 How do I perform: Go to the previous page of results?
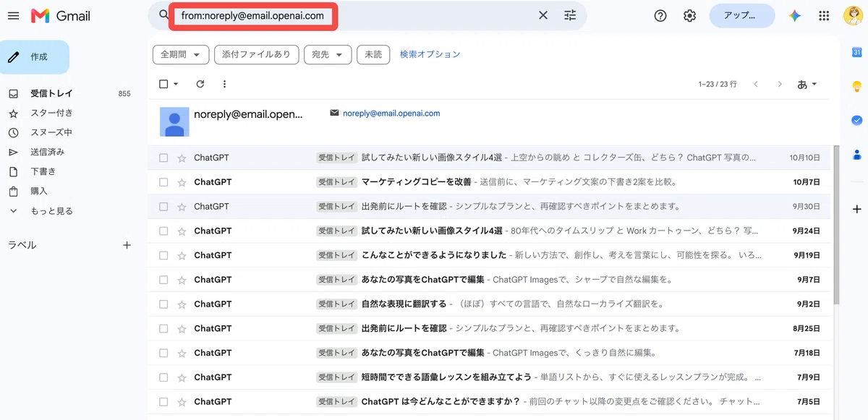pos(756,84)
